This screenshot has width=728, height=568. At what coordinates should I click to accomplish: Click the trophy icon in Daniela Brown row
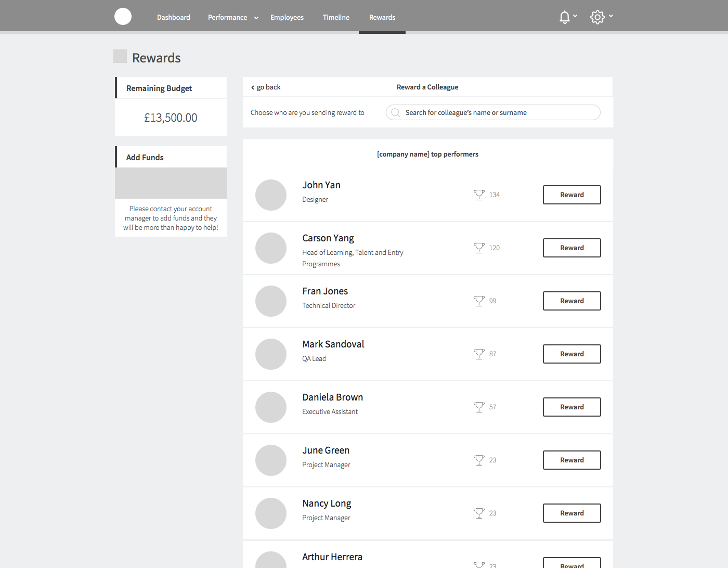pyautogui.click(x=479, y=407)
